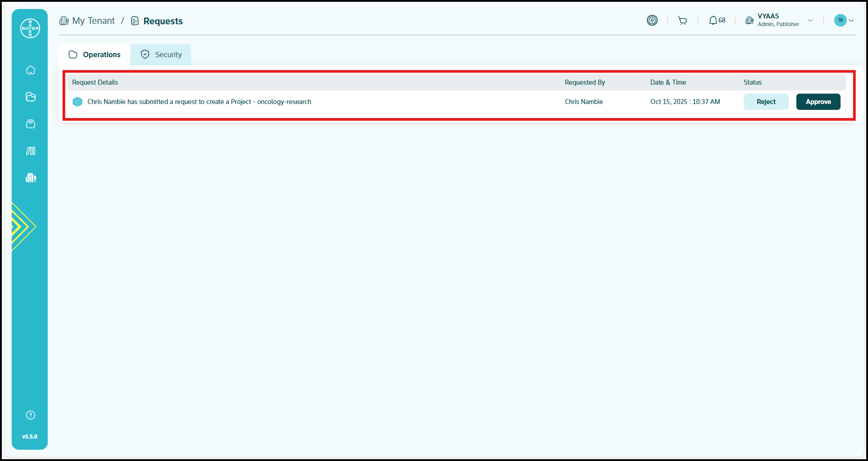Click the SI user avatar
The width and height of the screenshot is (868, 461).
pyautogui.click(x=840, y=20)
